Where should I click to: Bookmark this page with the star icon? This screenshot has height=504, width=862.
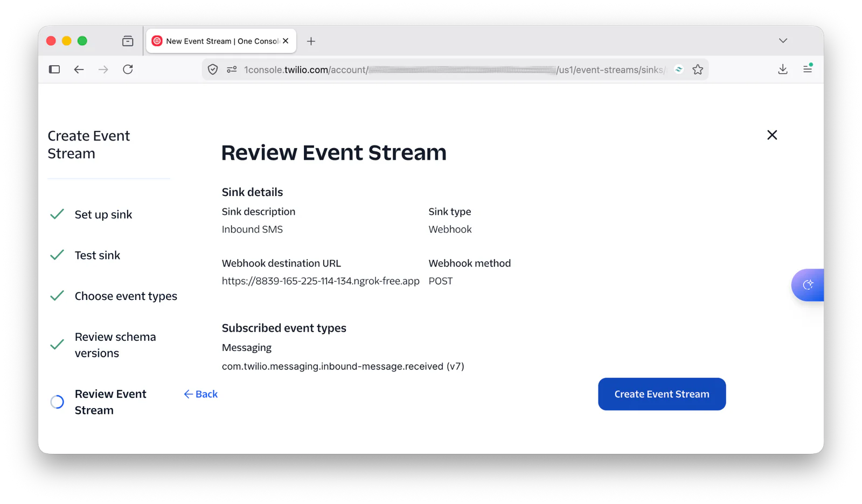pyautogui.click(x=698, y=69)
